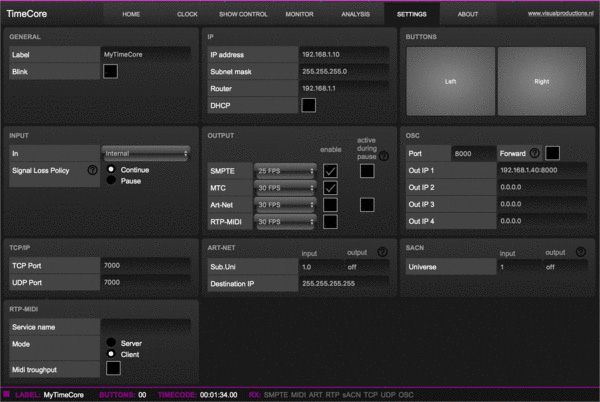Open the ANALYSIS tab
This screenshot has height=402, width=600.
click(x=355, y=14)
